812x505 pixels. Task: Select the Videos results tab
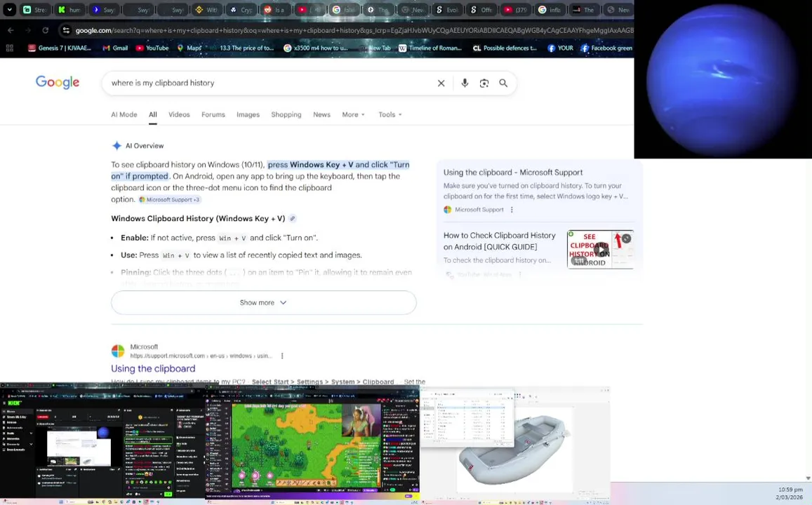[x=179, y=114]
